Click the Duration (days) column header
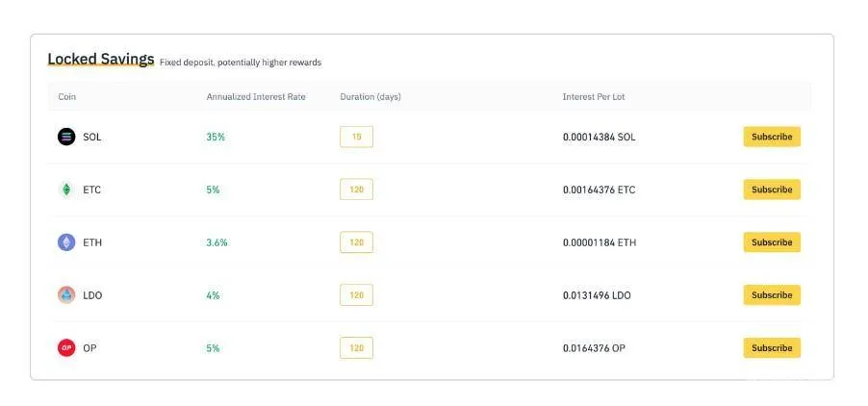This screenshot has width=868, height=406. pyautogui.click(x=370, y=97)
